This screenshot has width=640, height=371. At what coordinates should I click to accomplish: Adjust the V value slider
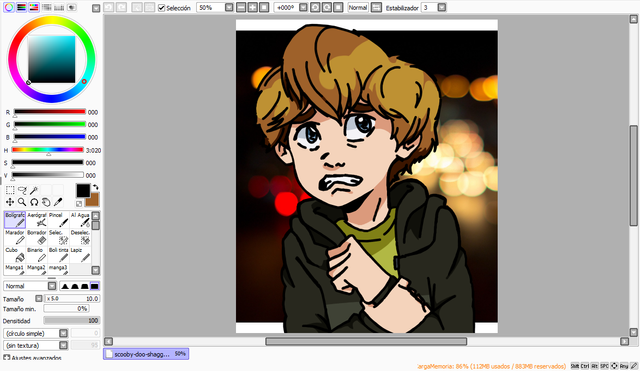click(x=48, y=176)
